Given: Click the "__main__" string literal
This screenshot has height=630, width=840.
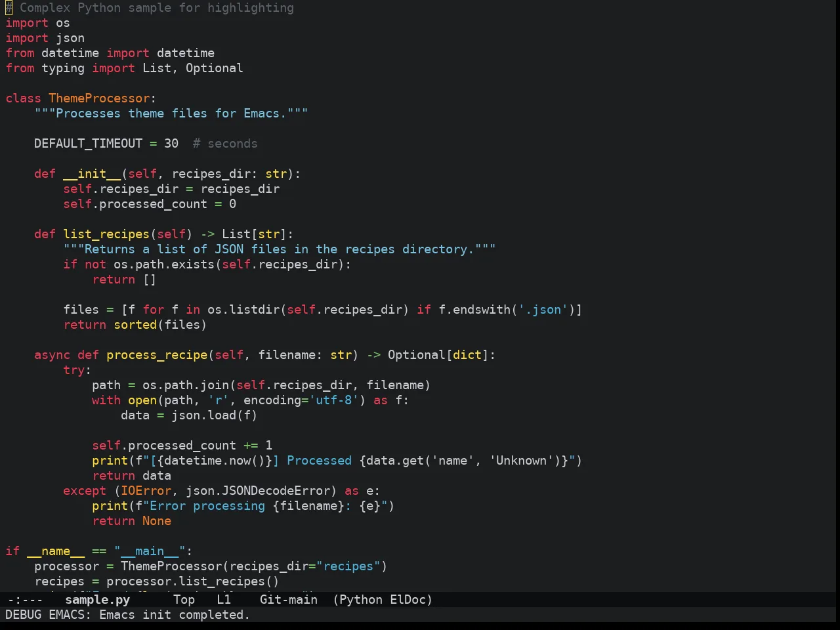Looking at the screenshot, I should [x=150, y=551].
